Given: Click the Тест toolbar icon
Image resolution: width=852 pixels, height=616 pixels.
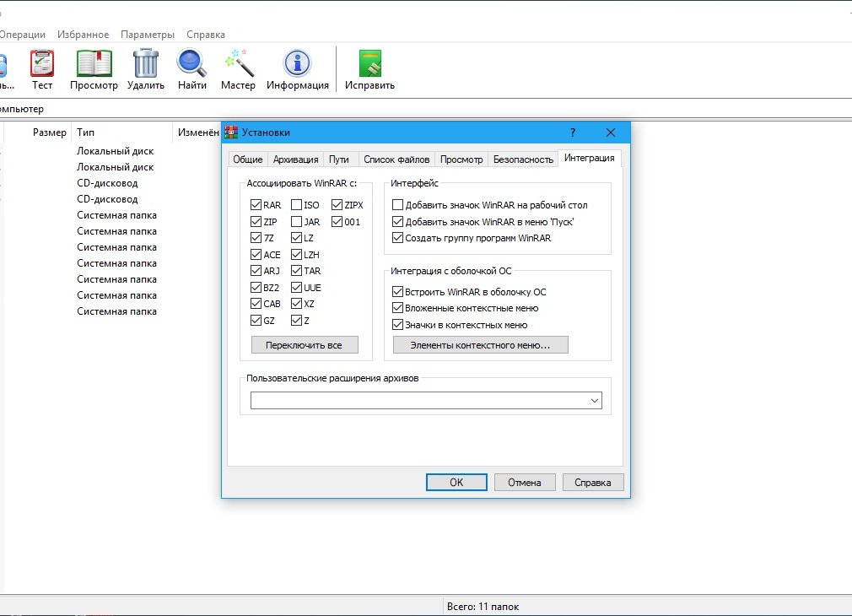Looking at the screenshot, I should click(42, 63).
